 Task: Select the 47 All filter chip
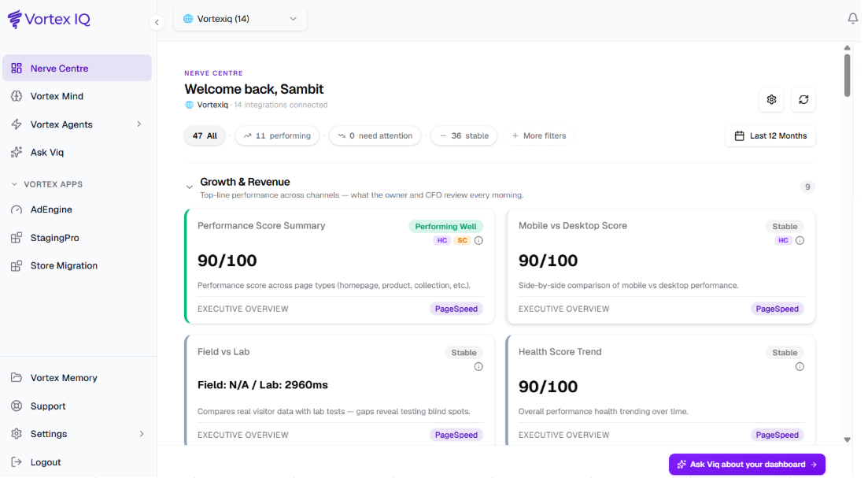click(x=205, y=135)
